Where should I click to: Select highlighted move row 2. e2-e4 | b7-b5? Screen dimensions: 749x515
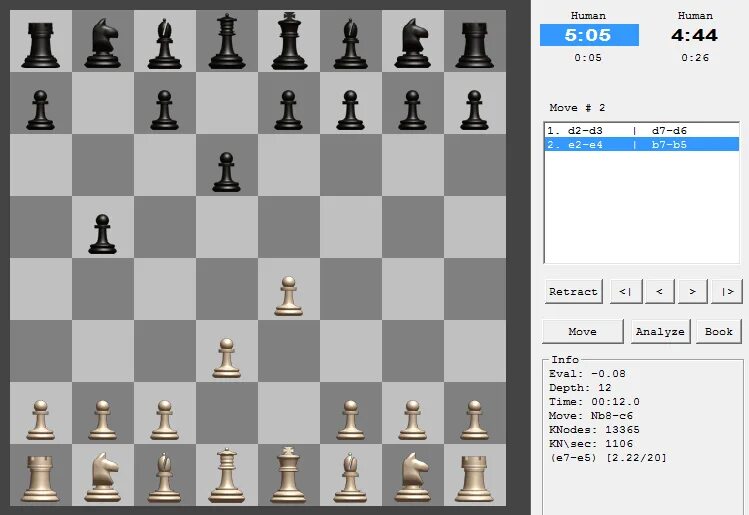pos(642,144)
